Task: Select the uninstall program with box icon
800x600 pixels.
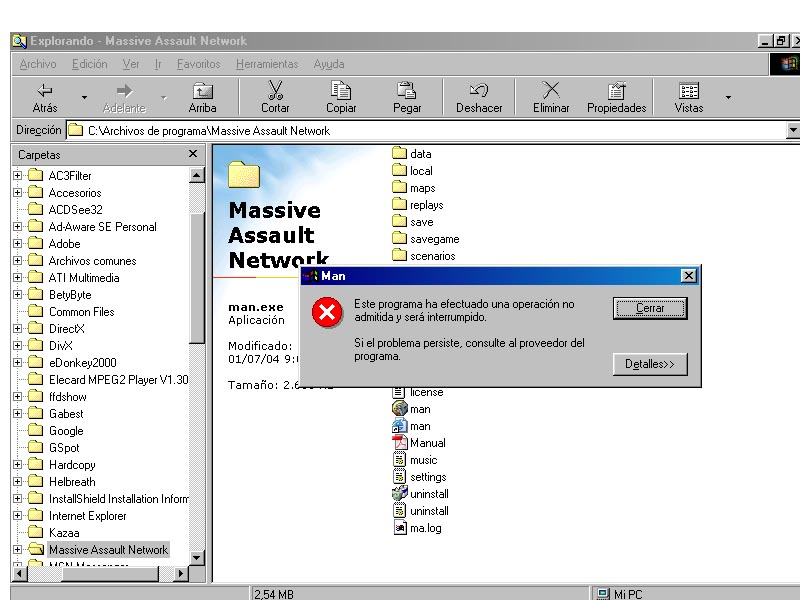Action: [x=420, y=494]
